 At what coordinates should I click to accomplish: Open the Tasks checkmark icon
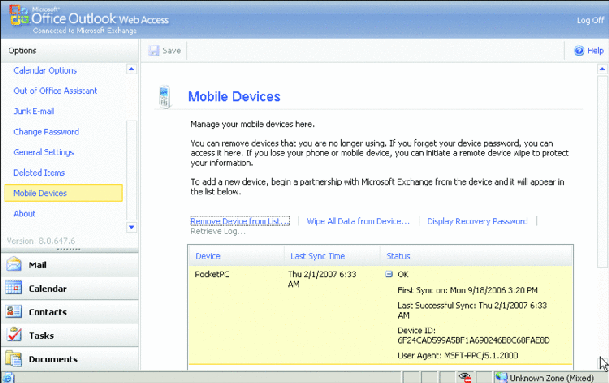point(14,334)
